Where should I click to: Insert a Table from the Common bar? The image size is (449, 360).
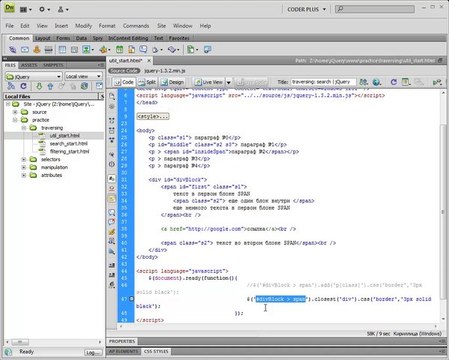coord(62,50)
